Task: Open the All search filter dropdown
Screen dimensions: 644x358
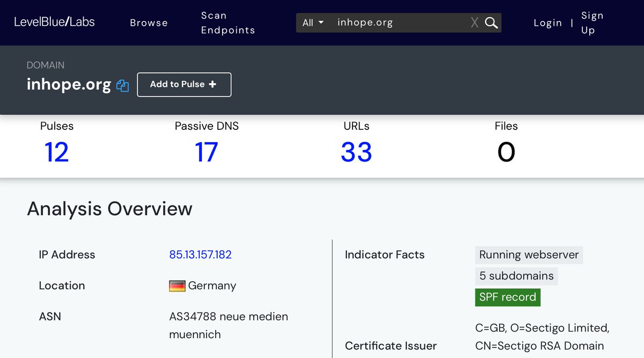Action: pos(313,23)
